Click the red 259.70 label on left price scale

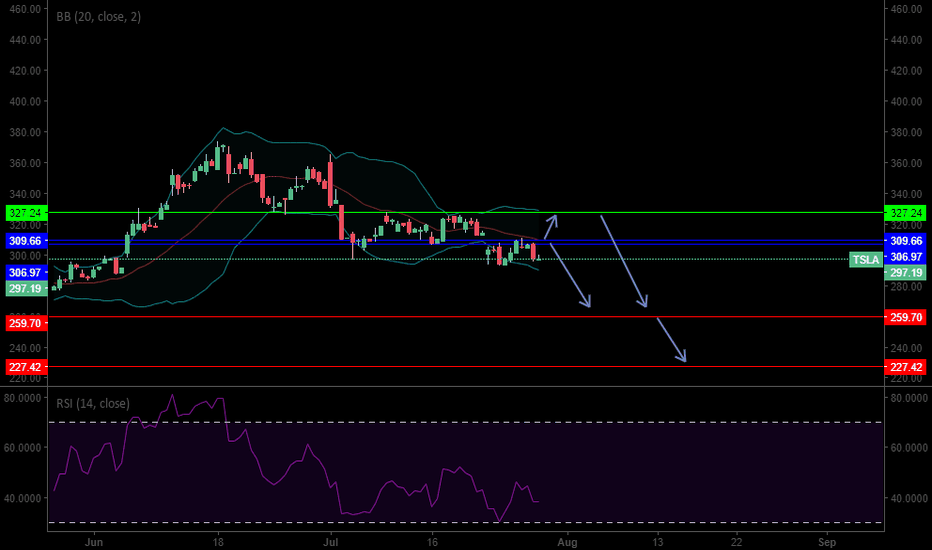pyautogui.click(x=26, y=323)
